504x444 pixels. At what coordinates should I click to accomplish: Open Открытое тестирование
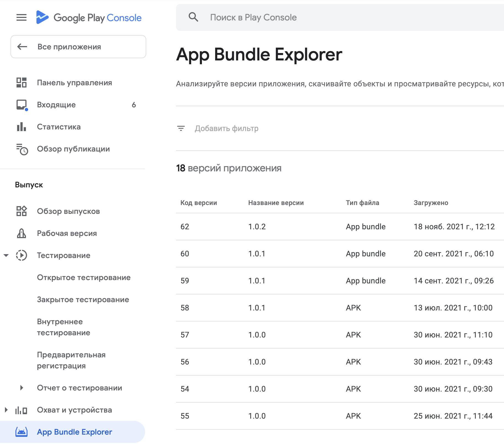[x=84, y=277]
